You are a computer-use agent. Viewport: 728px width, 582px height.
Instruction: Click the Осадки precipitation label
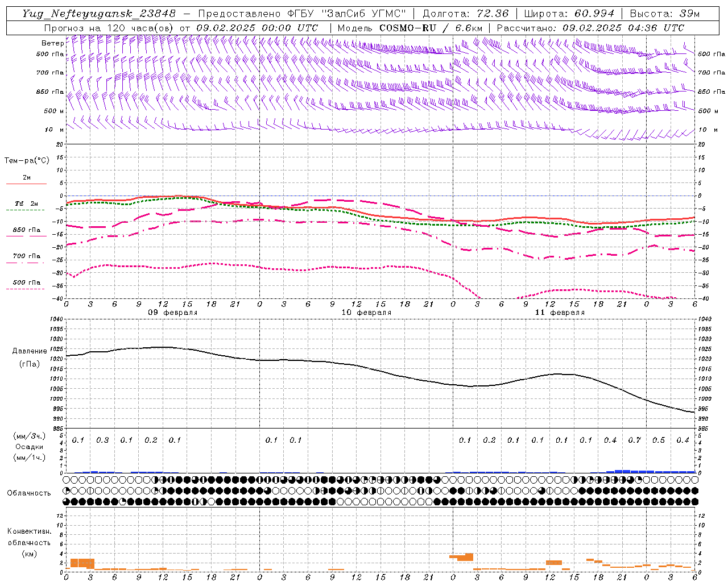coord(29,447)
